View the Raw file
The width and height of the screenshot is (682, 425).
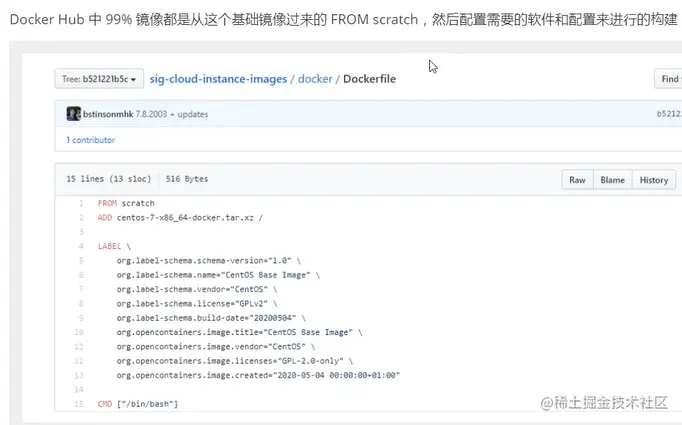tap(577, 180)
